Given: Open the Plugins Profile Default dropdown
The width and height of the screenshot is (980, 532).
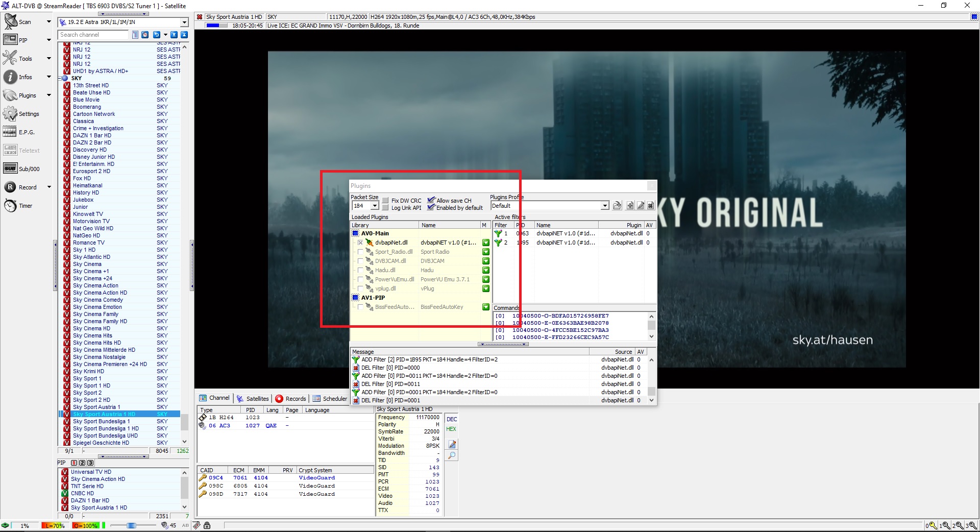Looking at the screenshot, I should (605, 206).
